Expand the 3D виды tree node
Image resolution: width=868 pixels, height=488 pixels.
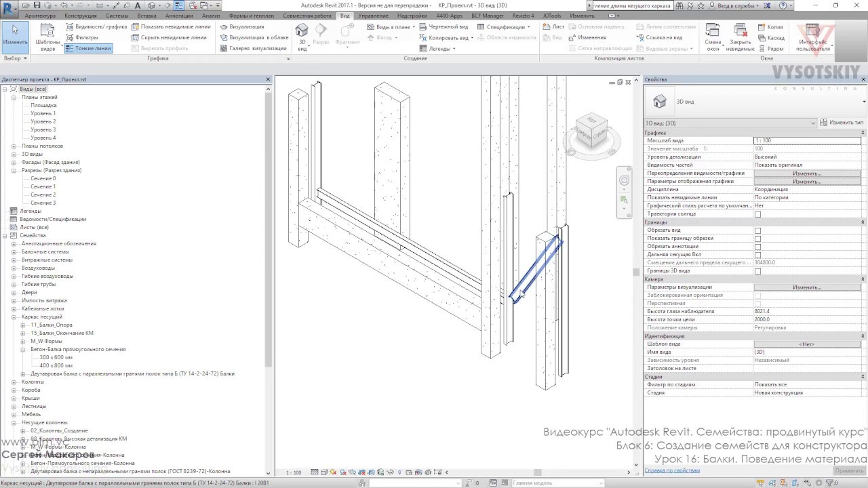pyautogui.click(x=14, y=154)
